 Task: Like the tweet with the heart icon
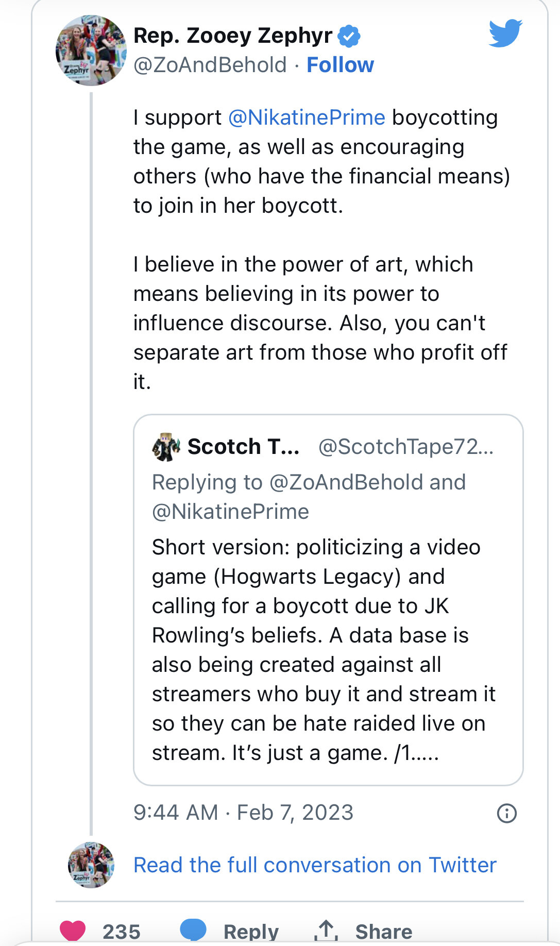73,931
